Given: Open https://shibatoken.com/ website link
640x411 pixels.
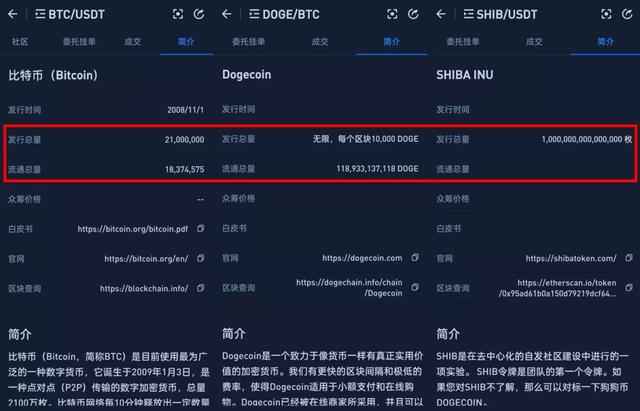Looking at the screenshot, I should pyautogui.click(x=571, y=258).
